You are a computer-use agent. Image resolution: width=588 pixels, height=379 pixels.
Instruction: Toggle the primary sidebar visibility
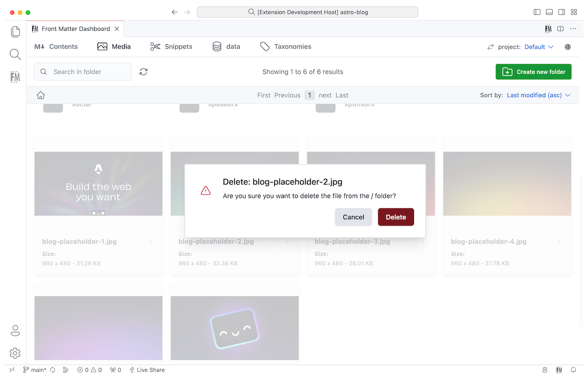point(537,12)
